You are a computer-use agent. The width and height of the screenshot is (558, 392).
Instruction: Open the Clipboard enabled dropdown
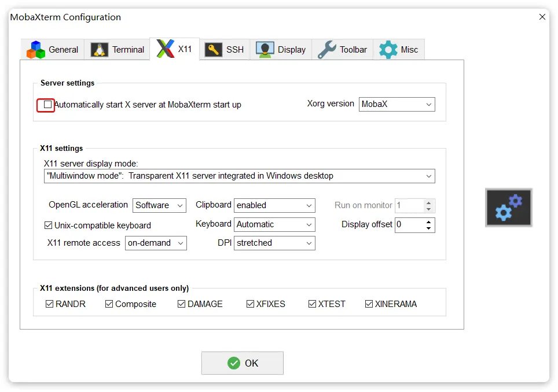(x=274, y=205)
